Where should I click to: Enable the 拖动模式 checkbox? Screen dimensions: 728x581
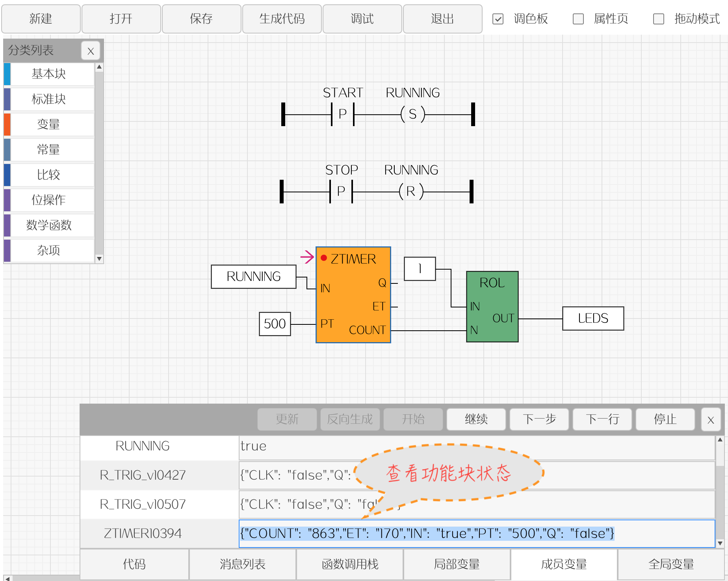coord(659,19)
